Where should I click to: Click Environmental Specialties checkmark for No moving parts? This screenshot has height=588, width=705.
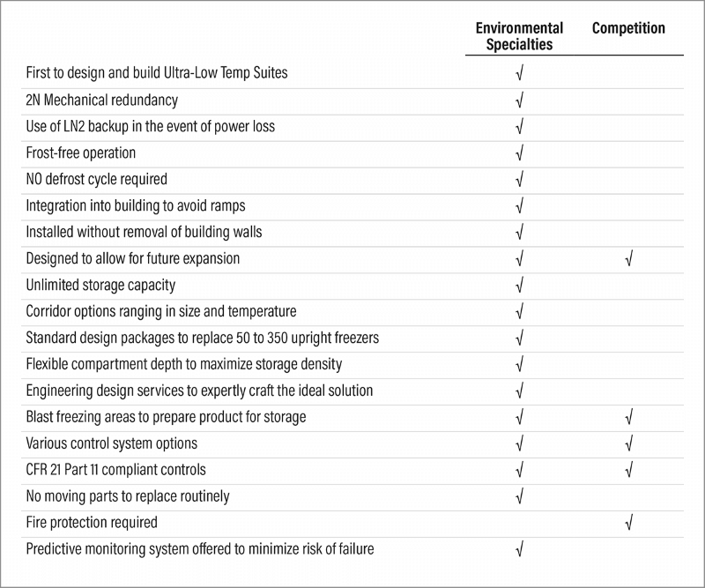click(519, 497)
